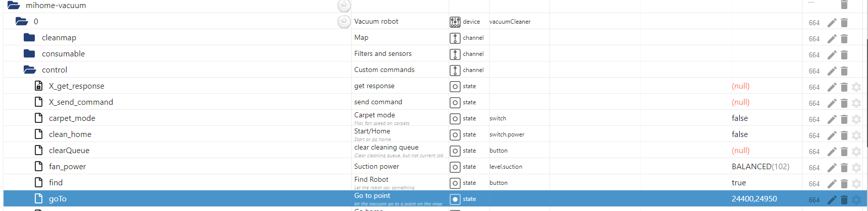Click the pencil icon for cleanmap channel

coord(832,39)
